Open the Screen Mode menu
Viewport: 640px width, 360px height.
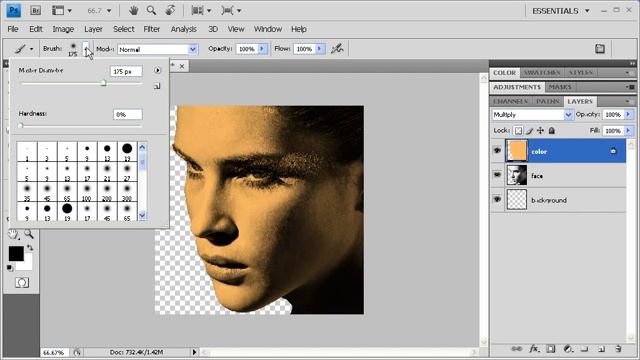point(231,11)
